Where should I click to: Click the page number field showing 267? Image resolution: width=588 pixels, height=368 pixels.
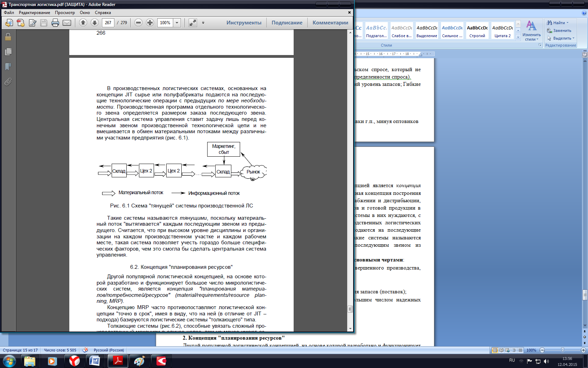click(108, 23)
